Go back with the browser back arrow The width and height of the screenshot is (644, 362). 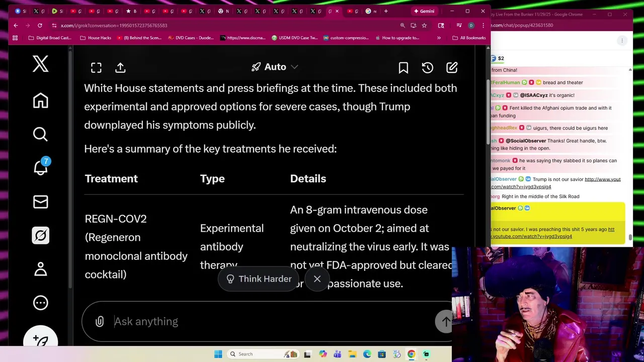click(x=16, y=25)
